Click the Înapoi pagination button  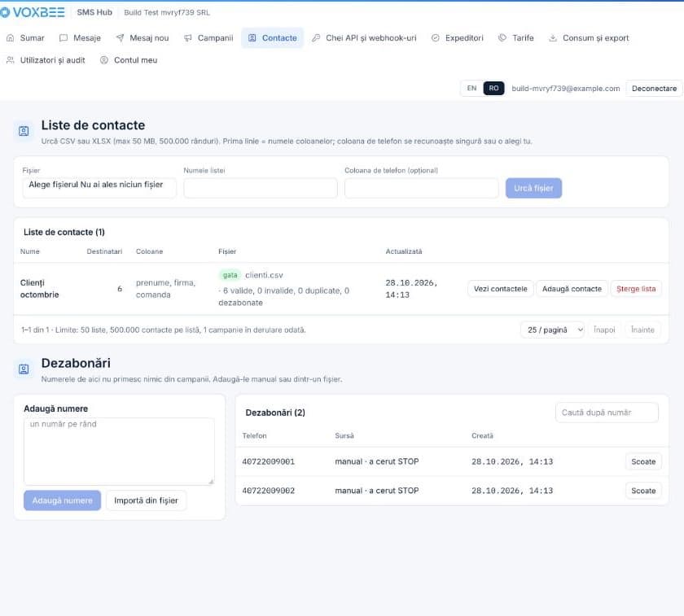(x=604, y=330)
